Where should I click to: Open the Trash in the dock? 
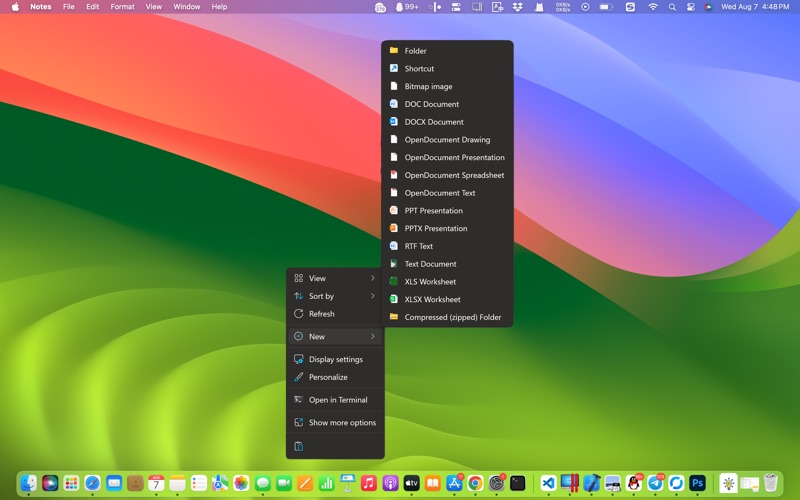[771, 484]
